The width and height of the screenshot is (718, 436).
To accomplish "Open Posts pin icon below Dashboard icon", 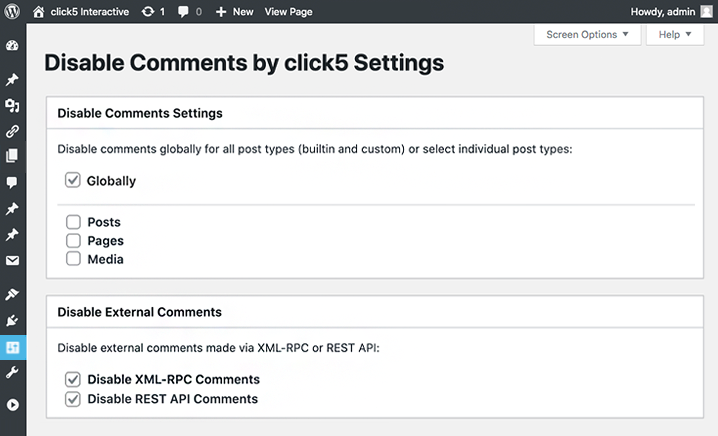I will click(12, 80).
